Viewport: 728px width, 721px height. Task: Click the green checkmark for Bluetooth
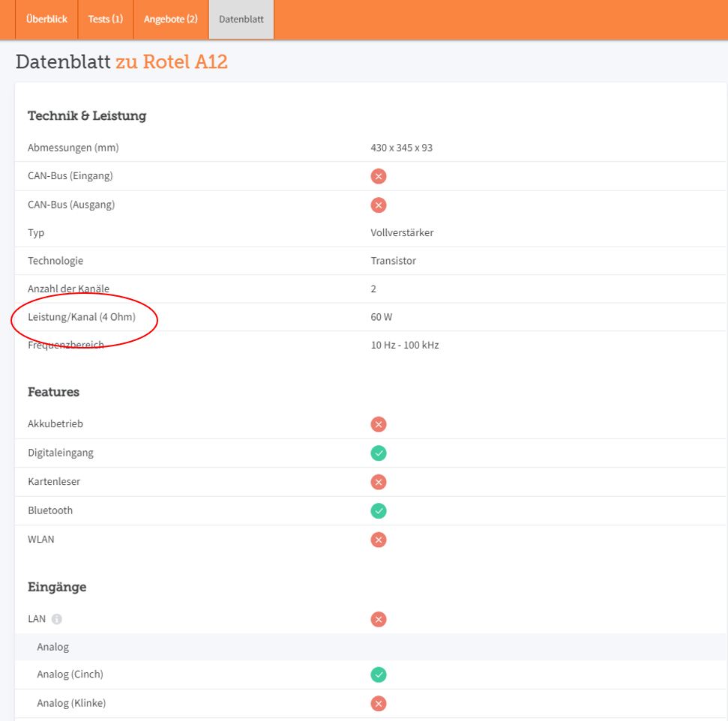tap(379, 510)
